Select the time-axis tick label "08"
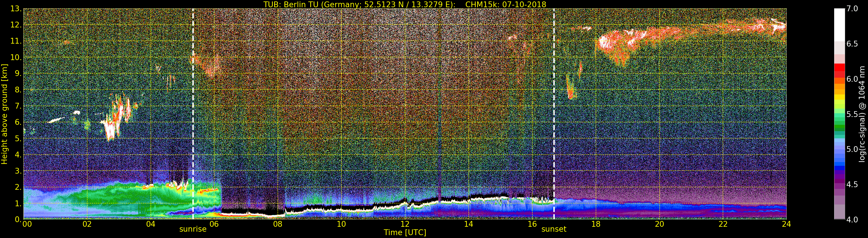The image size is (868, 238). [x=278, y=224]
